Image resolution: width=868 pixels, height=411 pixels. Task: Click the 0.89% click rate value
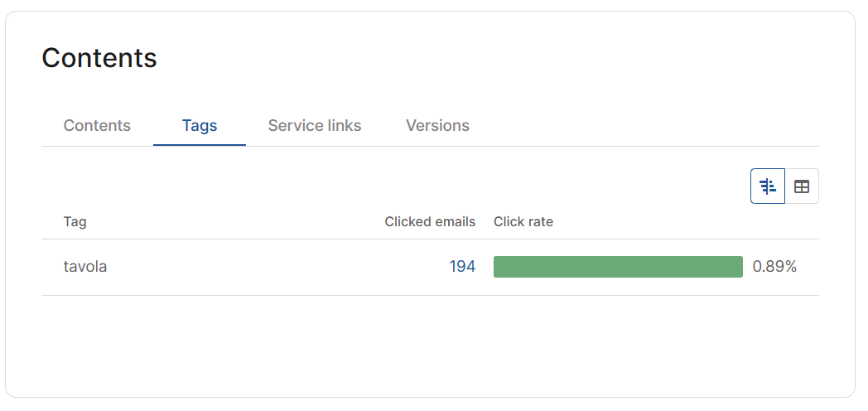[774, 267]
